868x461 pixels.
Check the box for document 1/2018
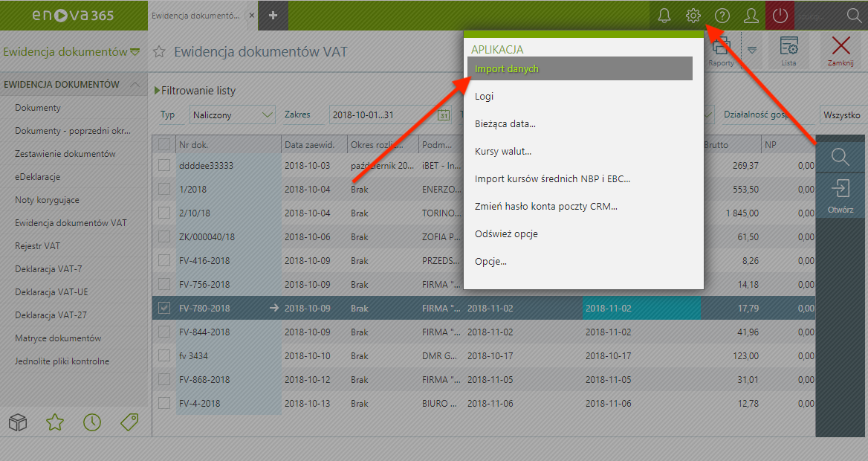click(x=164, y=190)
